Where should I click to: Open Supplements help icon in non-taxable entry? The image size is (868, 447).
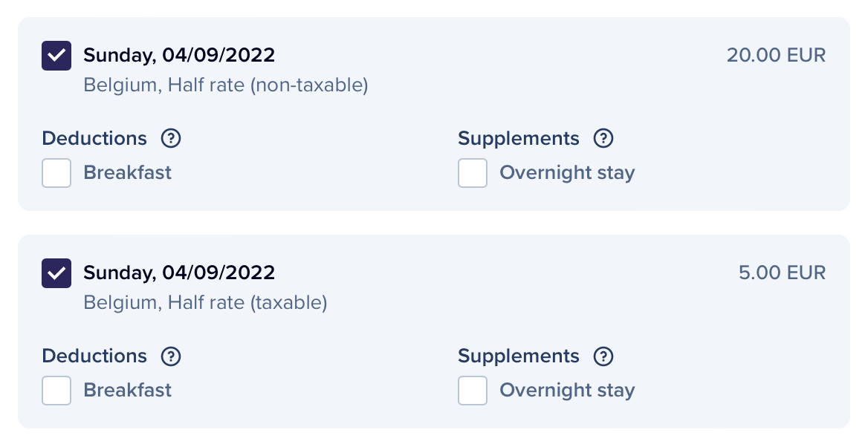point(603,139)
